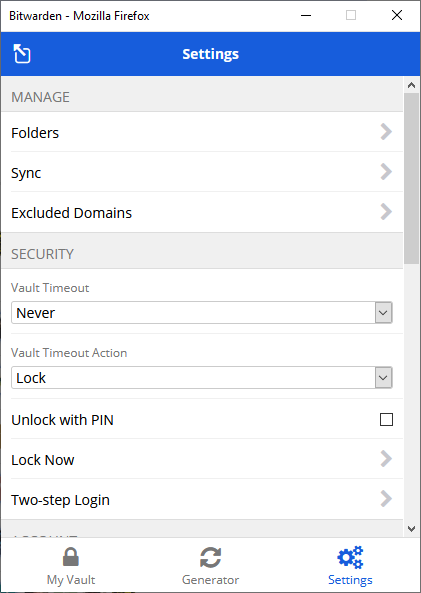
Task: Click the Settings header title
Action: (211, 54)
